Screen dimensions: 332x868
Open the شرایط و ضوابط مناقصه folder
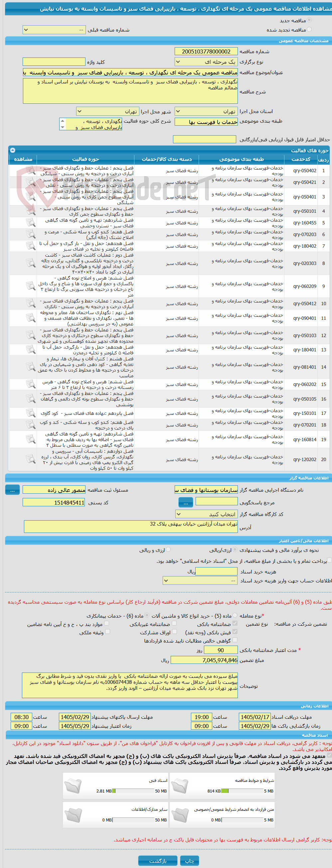[180, 786]
